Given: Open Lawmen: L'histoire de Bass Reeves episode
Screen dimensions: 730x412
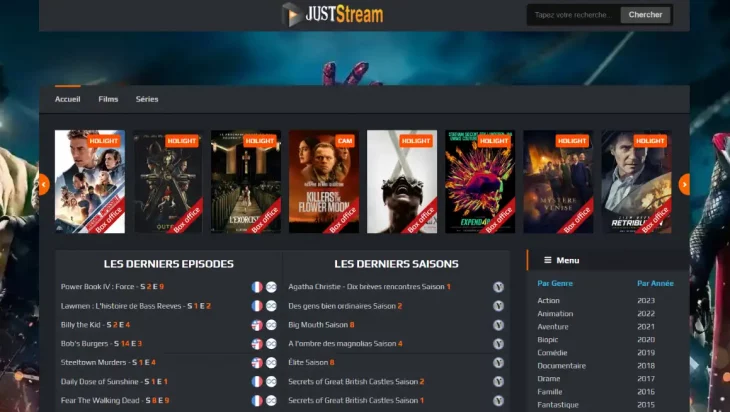Looking at the screenshot, I should tap(136, 306).
